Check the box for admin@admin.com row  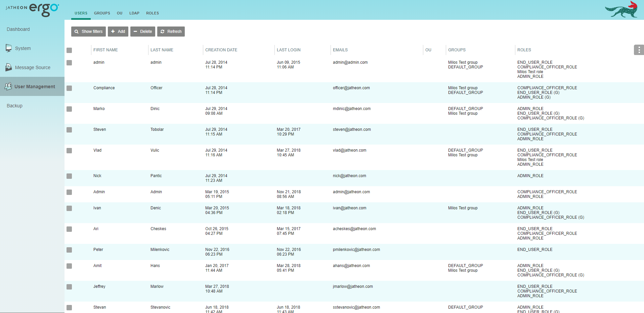point(69,63)
